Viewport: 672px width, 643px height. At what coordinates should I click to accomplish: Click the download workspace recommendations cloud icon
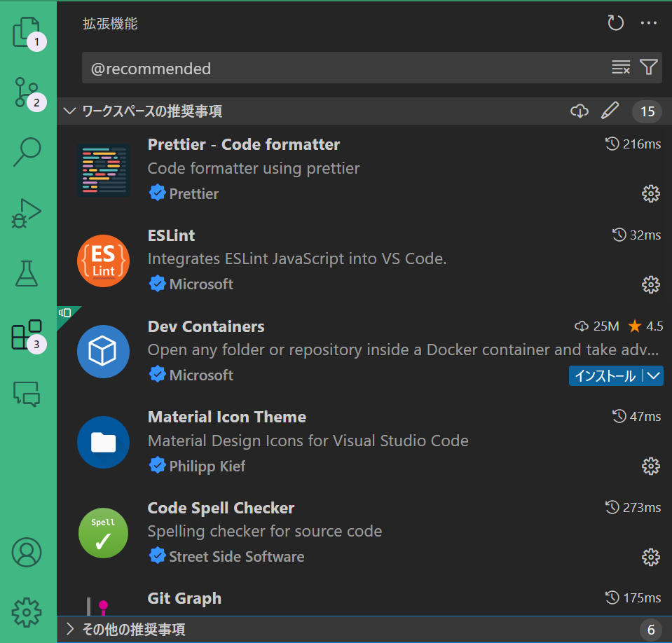click(x=579, y=111)
